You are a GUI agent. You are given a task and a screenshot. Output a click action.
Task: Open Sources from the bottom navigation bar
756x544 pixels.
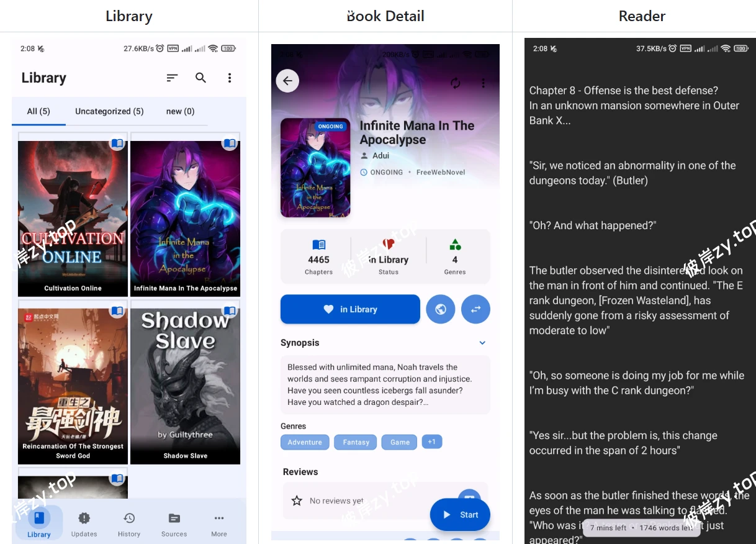pos(174,523)
